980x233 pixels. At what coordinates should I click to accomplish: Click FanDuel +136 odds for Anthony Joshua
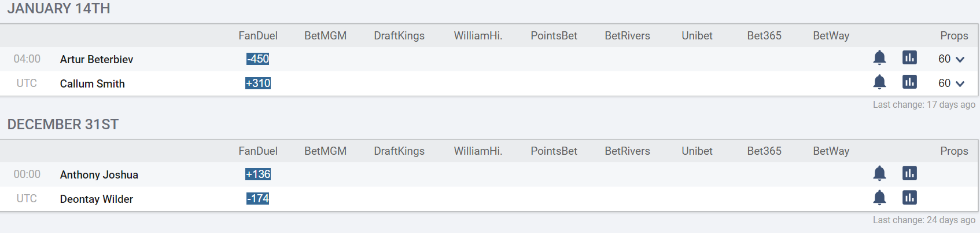(x=258, y=174)
